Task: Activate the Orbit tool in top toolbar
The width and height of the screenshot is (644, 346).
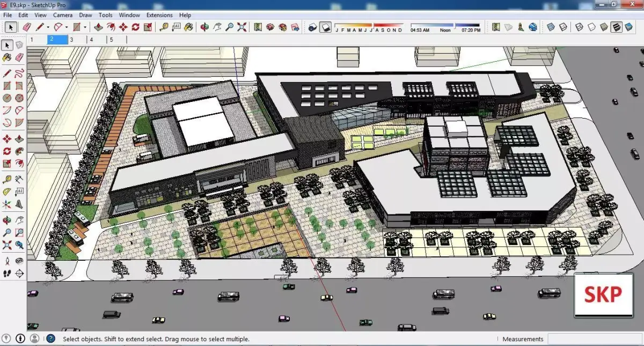Action: [204, 27]
